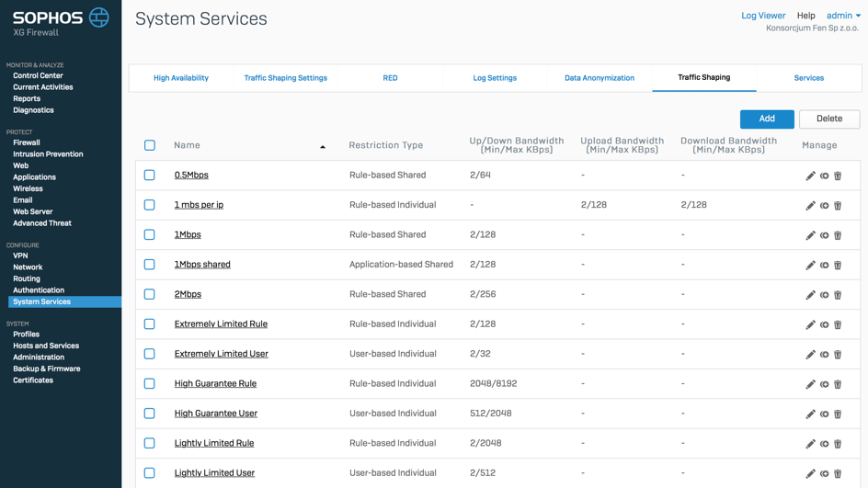This screenshot has width=868, height=488.
Task: Edit the 2Mbps policy with pencil icon
Action: 810,295
